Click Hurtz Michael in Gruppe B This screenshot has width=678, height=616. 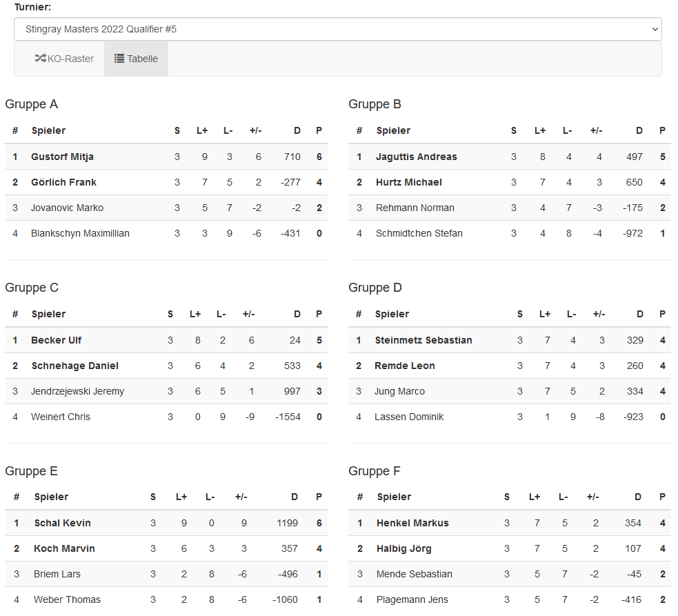pyautogui.click(x=409, y=182)
